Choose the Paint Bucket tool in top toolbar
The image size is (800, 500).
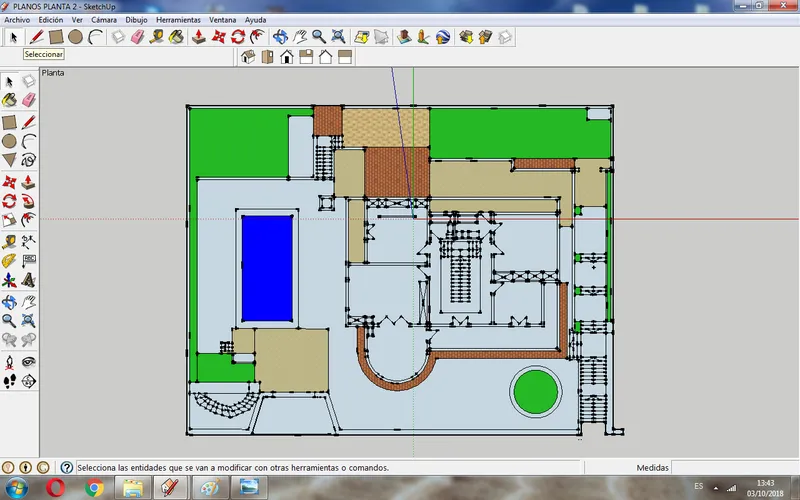tap(176, 37)
